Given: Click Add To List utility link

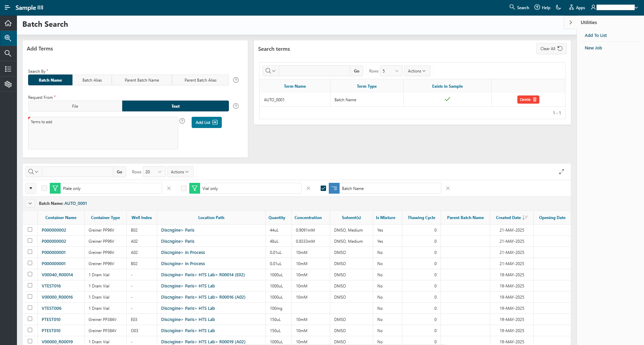Looking at the screenshot, I should coord(596,35).
